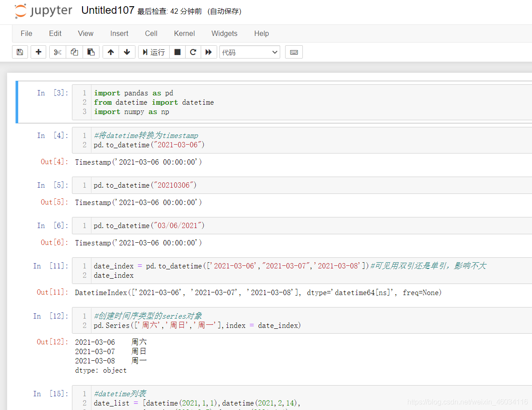Run the cell with 运行 button
The width and height of the screenshot is (532, 410).
154,52
